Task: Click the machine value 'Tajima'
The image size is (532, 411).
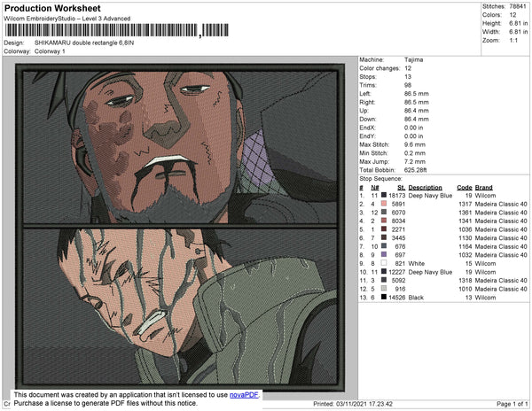Action: coord(413,59)
